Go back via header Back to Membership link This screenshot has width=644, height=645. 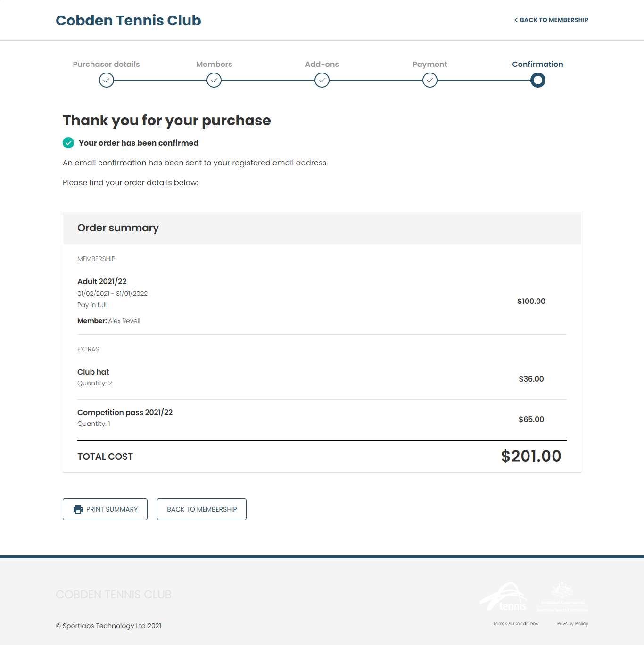tap(551, 20)
